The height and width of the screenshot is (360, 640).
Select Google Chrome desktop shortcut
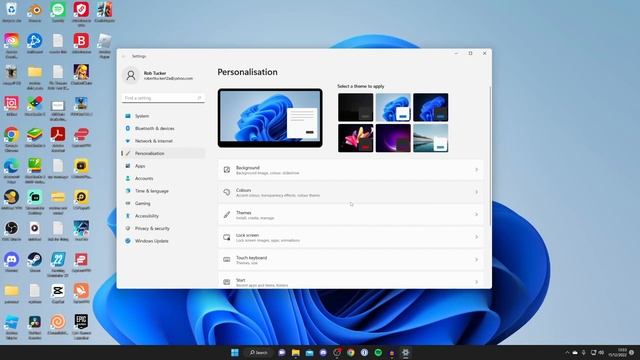click(x=11, y=138)
